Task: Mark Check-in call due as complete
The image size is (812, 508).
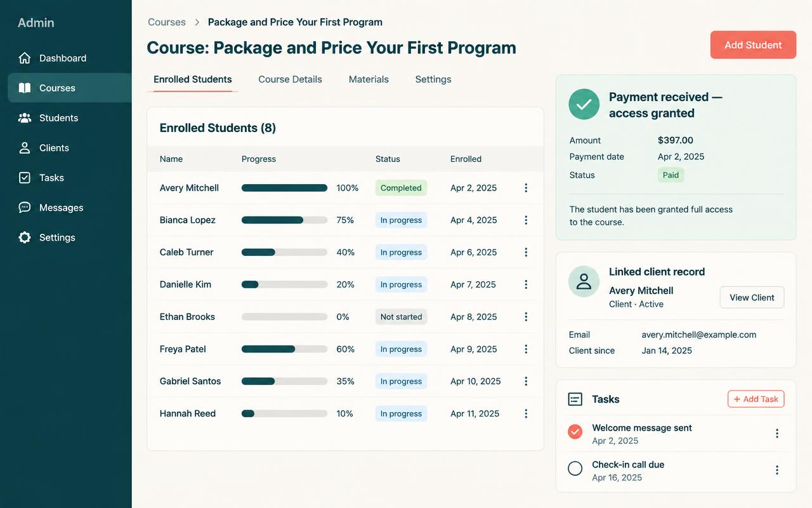Action: click(575, 469)
